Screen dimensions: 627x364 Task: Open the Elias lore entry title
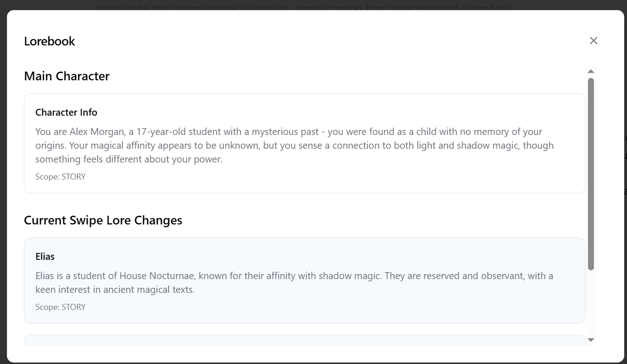45,257
